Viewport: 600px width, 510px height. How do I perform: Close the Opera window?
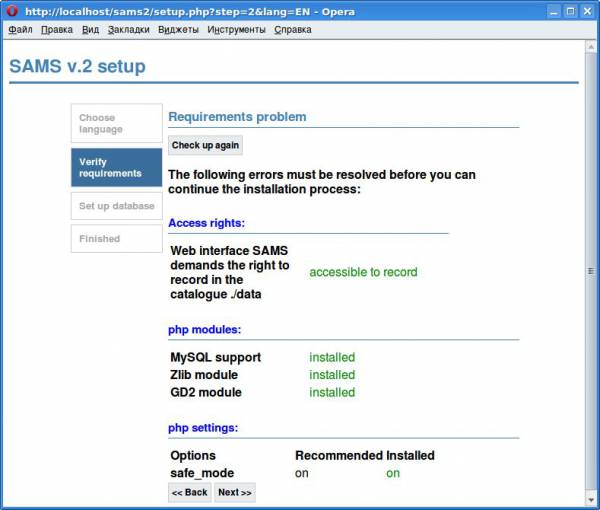(x=587, y=11)
